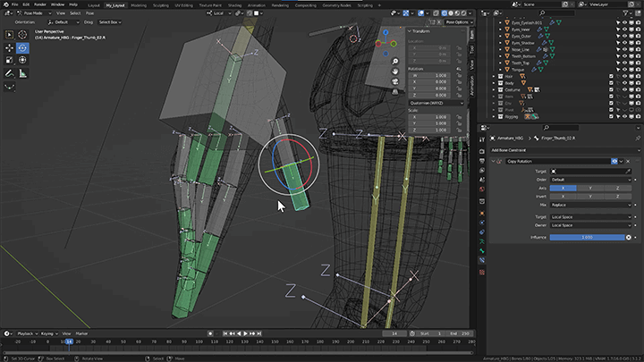The height and width of the screenshot is (362, 644).
Task: Select the Annotate pencil tool
Action: point(9,74)
